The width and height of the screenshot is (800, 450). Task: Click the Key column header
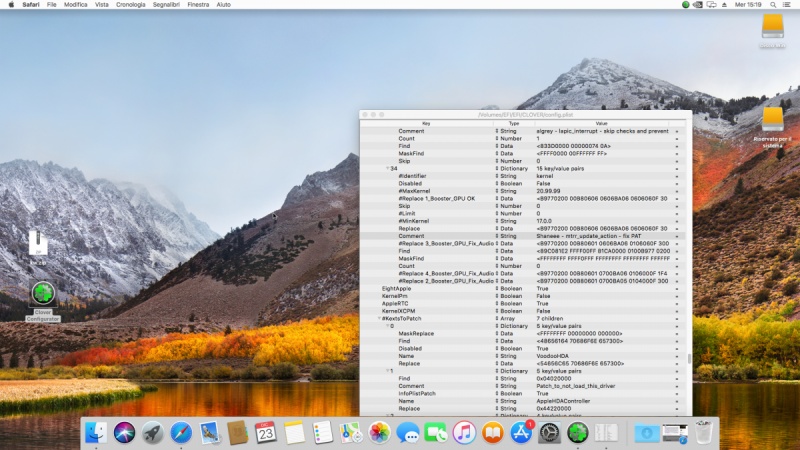click(426, 123)
